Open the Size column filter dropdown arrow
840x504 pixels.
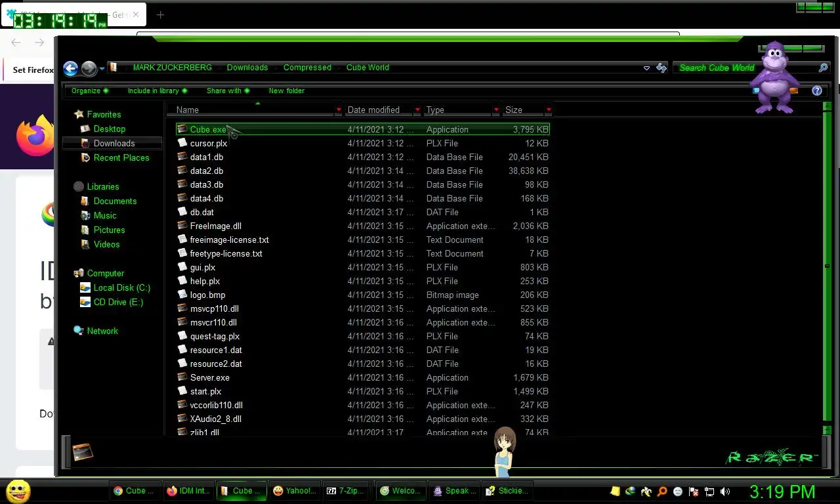click(x=549, y=110)
